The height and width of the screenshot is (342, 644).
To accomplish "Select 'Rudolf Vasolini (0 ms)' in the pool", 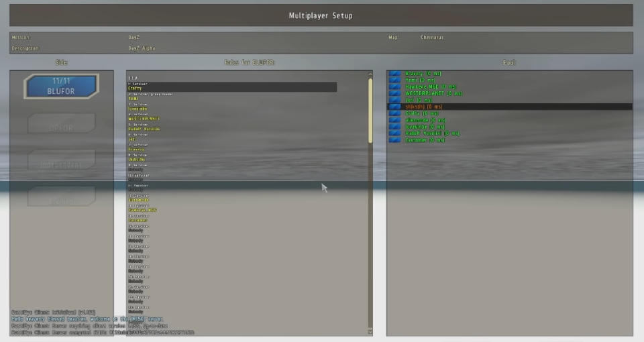I will [x=433, y=133].
